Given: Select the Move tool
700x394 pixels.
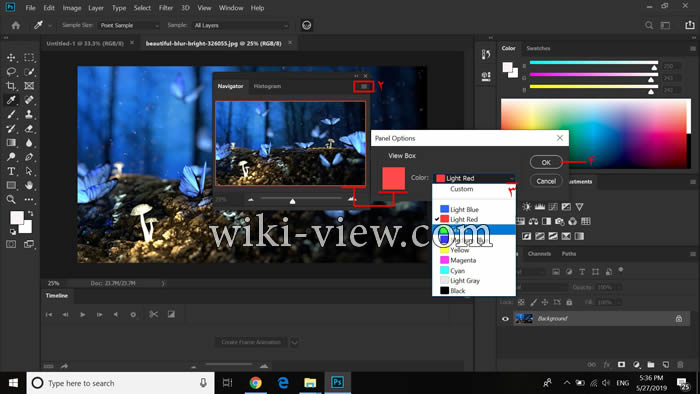Looking at the screenshot, I should (11, 58).
